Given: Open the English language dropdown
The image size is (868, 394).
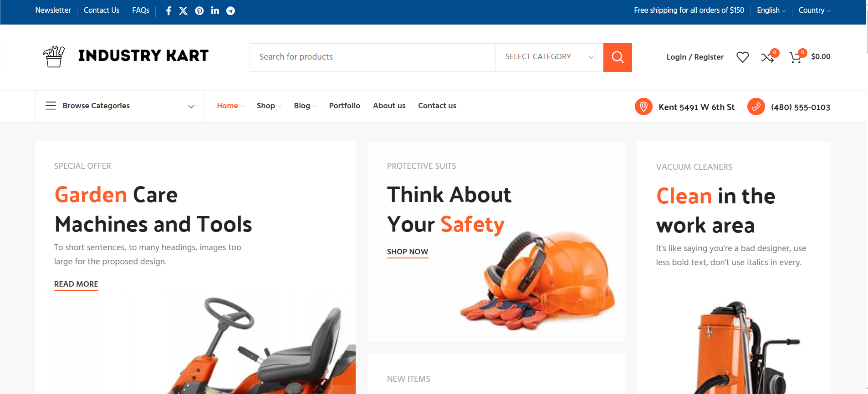Looking at the screenshot, I should pyautogui.click(x=771, y=10).
